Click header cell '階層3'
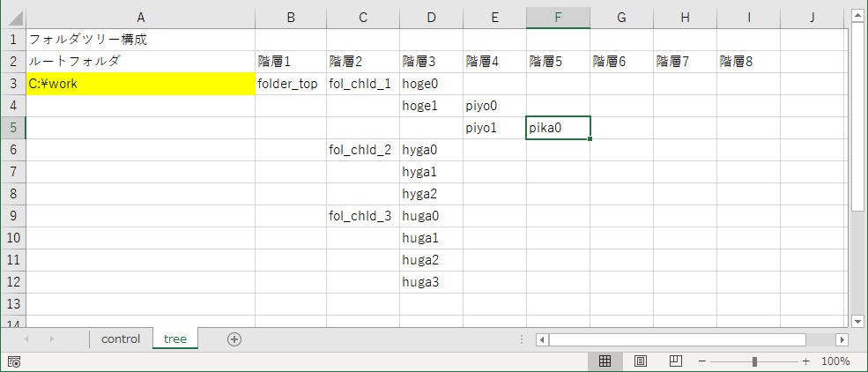868x372 pixels. [x=431, y=62]
